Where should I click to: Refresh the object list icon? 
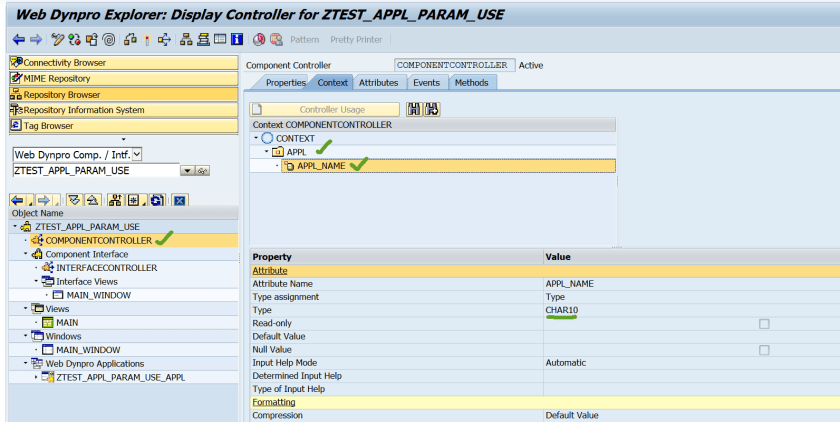[x=156, y=200]
